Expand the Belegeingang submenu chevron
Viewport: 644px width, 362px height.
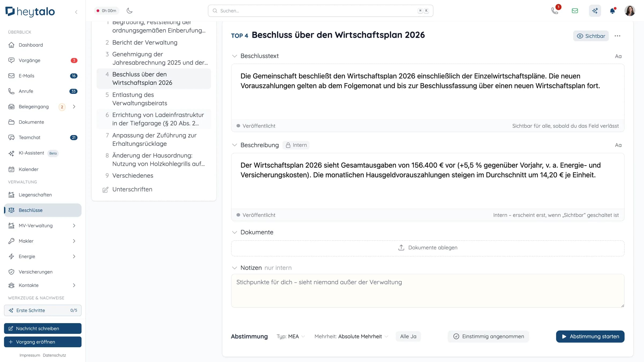point(74,107)
